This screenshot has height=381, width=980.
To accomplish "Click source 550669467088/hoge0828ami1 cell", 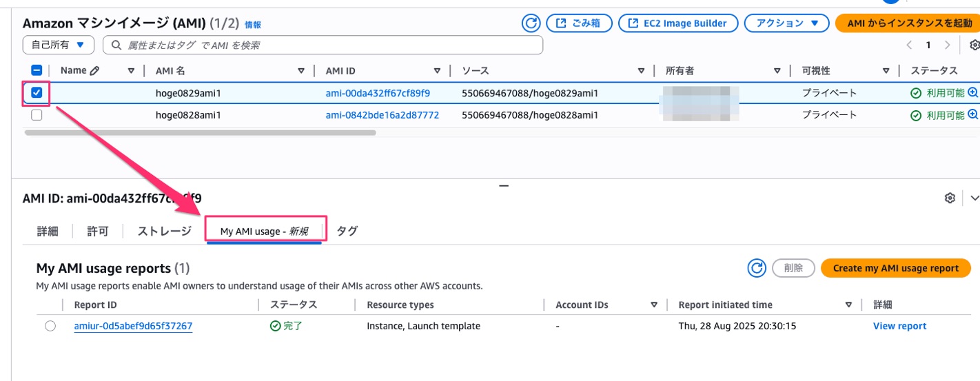I will tap(529, 115).
